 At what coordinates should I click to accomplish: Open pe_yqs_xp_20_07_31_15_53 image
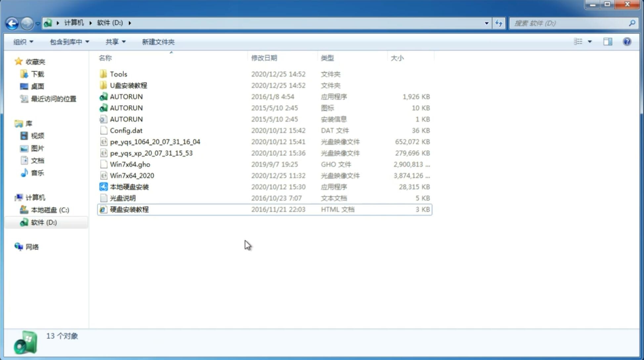click(151, 153)
